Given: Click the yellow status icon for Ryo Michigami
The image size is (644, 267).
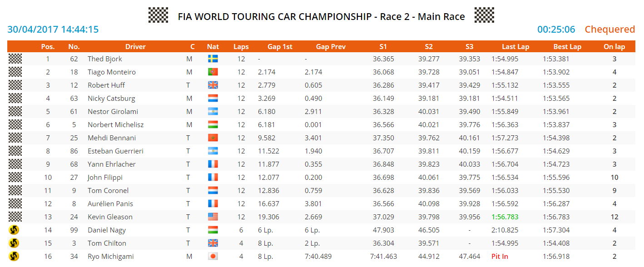Looking at the screenshot, I should click(14, 257).
